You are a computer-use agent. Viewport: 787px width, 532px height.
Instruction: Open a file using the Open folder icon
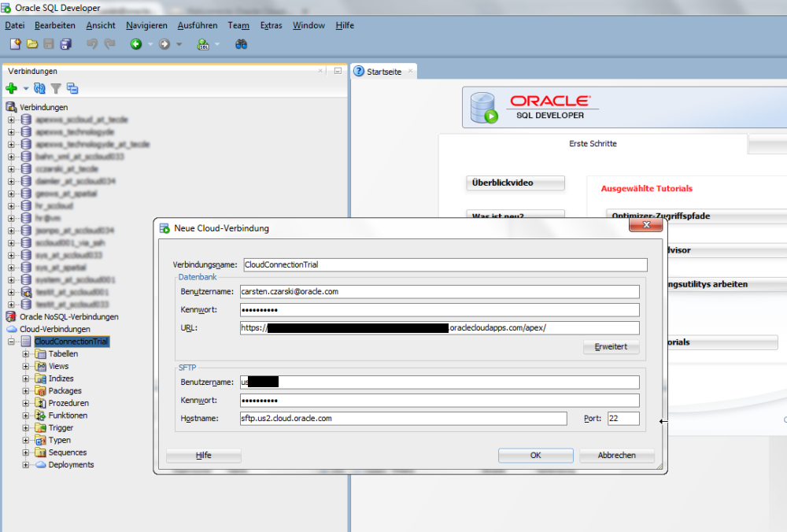click(31, 44)
